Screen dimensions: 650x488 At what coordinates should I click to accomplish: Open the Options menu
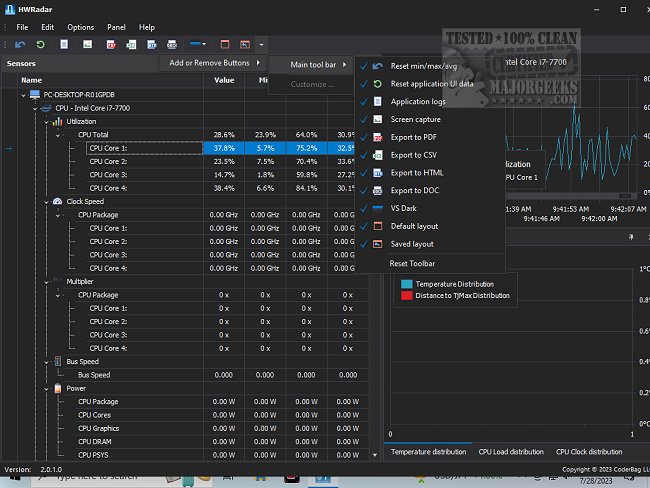(80, 27)
